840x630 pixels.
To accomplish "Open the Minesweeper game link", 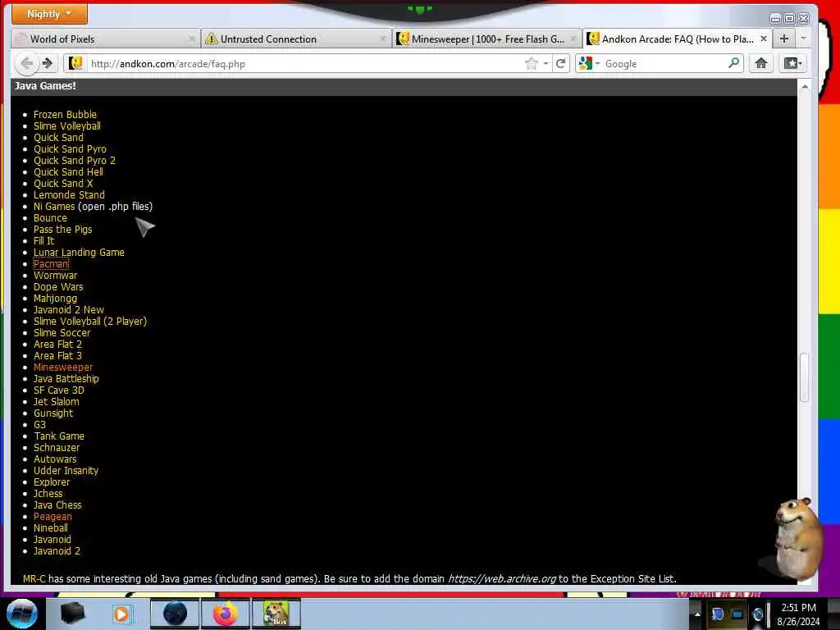I will [x=62, y=367].
